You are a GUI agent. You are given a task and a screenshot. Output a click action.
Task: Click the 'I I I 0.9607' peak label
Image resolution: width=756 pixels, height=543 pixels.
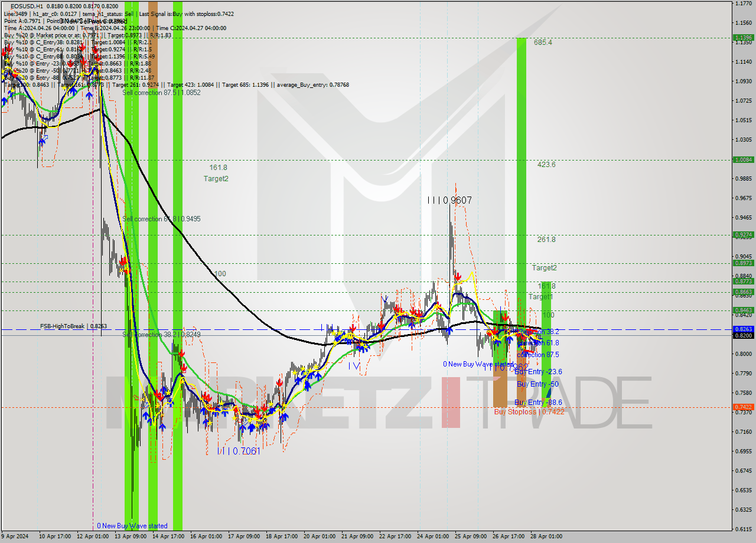pyautogui.click(x=449, y=201)
